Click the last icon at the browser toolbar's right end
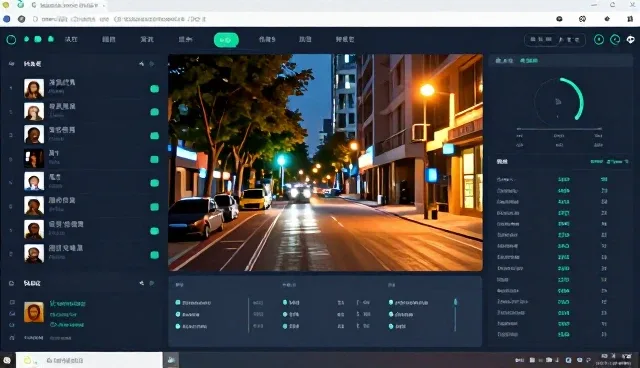The height and width of the screenshot is (368, 640). click(x=631, y=19)
